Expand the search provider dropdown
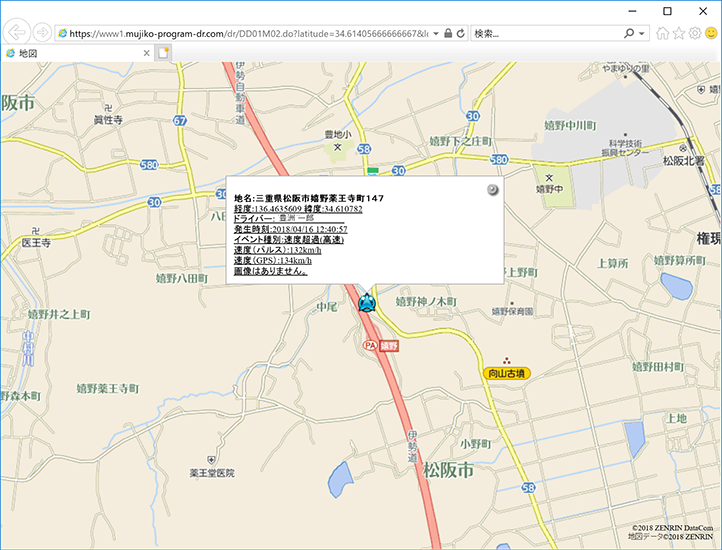722x550 pixels. [x=642, y=33]
